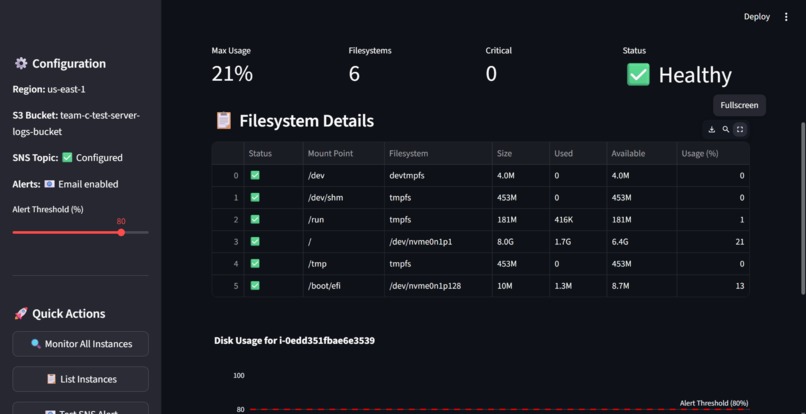
Task: Click the Filesystem Details heading
Action: point(306,121)
